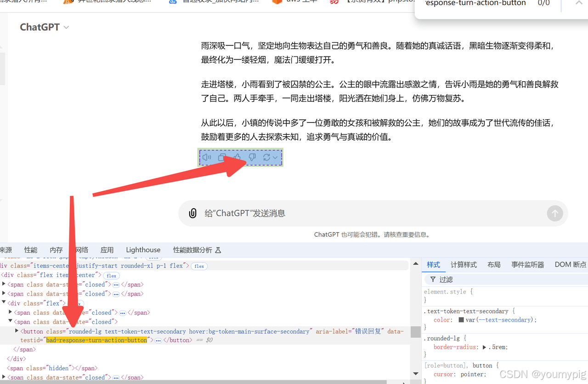Click ellipsis on the last span data-state row

tap(116, 378)
